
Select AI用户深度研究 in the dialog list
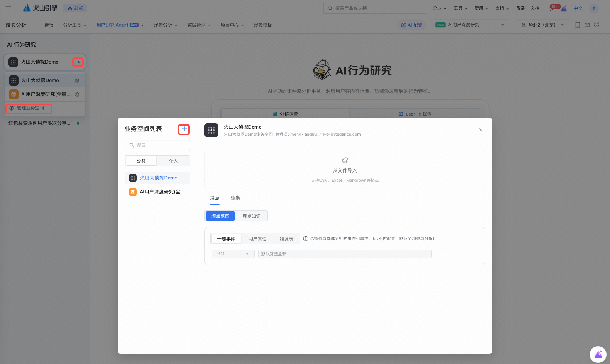tap(157, 192)
